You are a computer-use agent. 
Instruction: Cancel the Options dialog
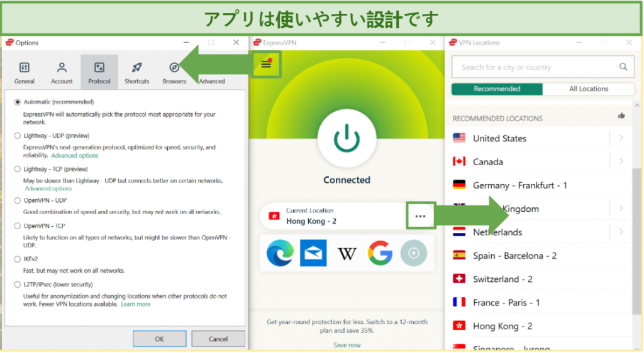click(218, 339)
